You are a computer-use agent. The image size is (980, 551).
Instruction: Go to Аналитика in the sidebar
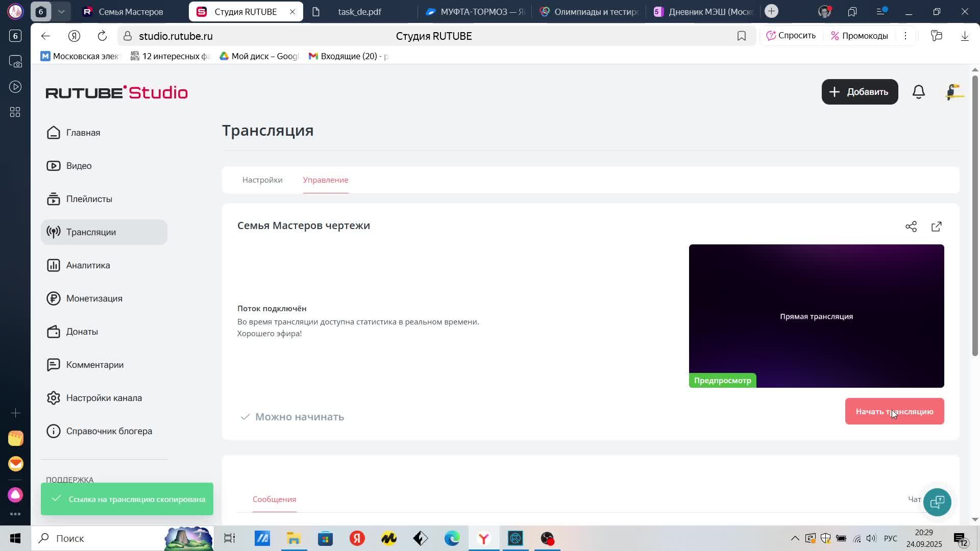coord(88,265)
